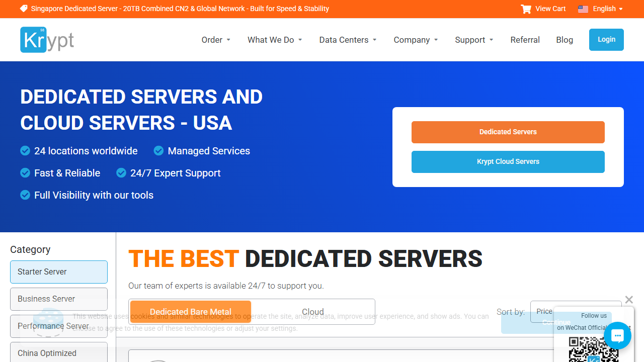Open the shopping cart icon
Image resolution: width=644 pixels, height=362 pixels.
click(x=526, y=9)
